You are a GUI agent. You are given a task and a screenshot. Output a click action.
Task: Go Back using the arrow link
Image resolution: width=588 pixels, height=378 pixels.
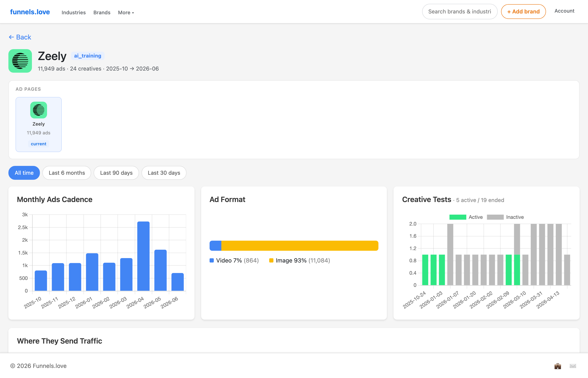[x=20, y=37]
